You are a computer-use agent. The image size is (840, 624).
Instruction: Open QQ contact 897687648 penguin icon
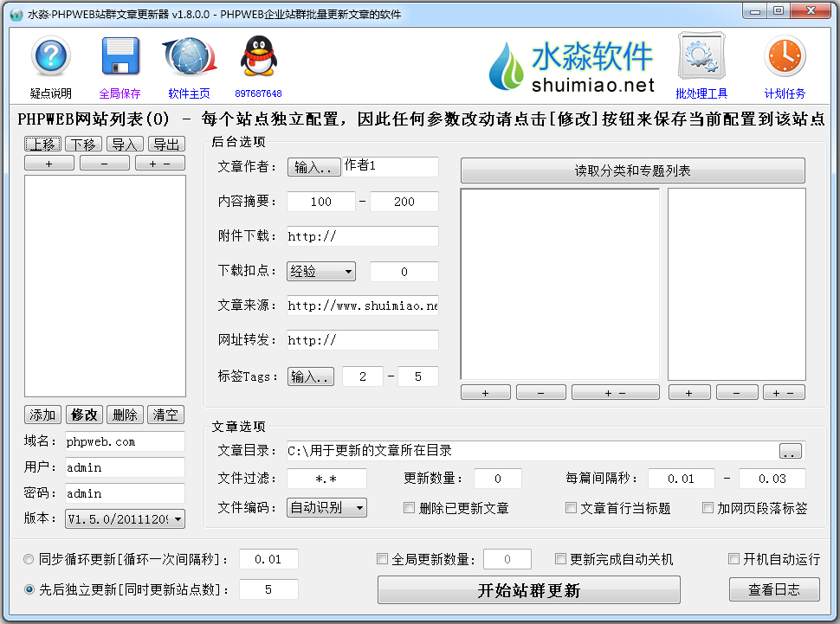pos(260,55)
